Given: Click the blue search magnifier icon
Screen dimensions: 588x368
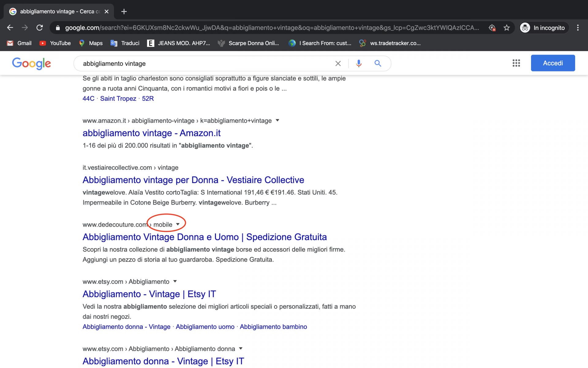Looking at the screenshot, I should [x=378, y=63].
